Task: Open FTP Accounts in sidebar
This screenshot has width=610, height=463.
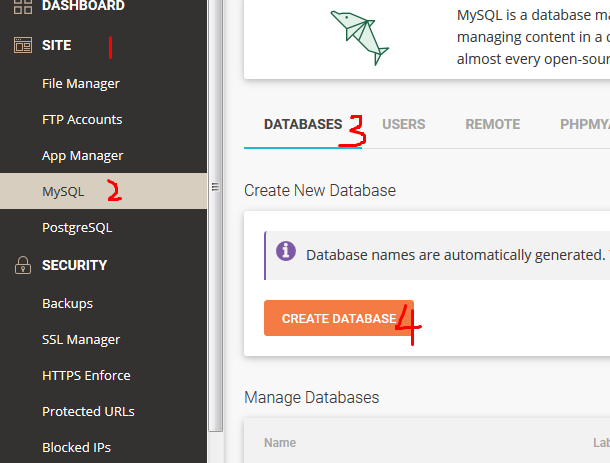Action: [82, 120]
